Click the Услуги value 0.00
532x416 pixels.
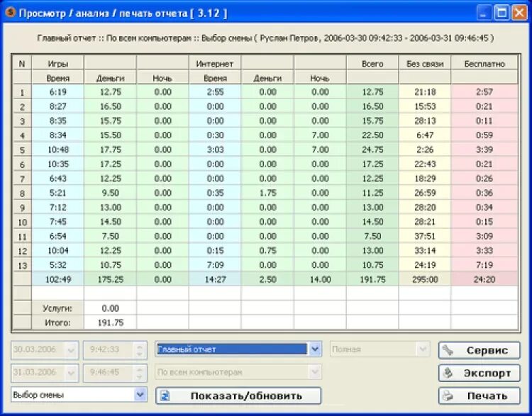110,308
